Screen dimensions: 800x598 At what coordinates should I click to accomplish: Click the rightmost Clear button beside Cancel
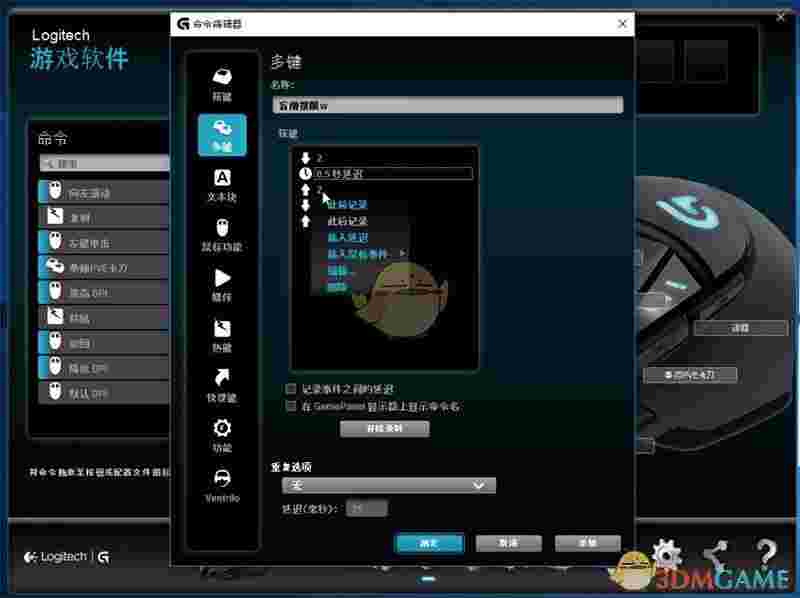click(x=588, y=543)
